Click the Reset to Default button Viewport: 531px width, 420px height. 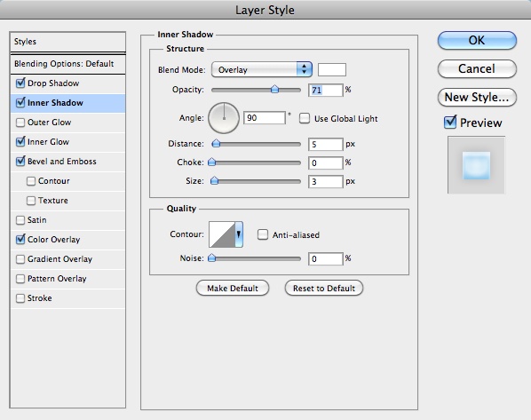324,288
